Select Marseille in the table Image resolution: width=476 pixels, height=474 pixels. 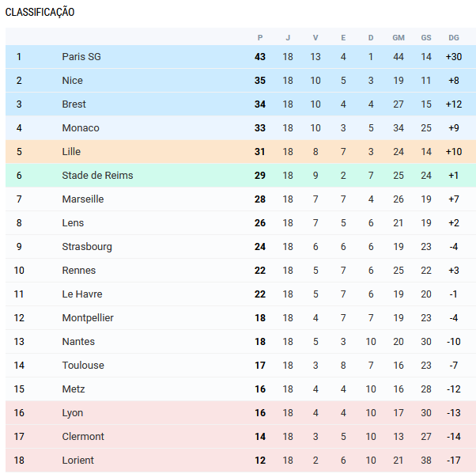click(83, 199)
